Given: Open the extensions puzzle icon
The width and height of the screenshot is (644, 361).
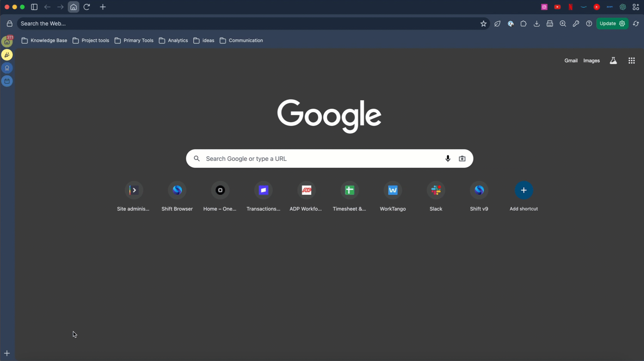Looking at the screenshot, I should (523, 24).
